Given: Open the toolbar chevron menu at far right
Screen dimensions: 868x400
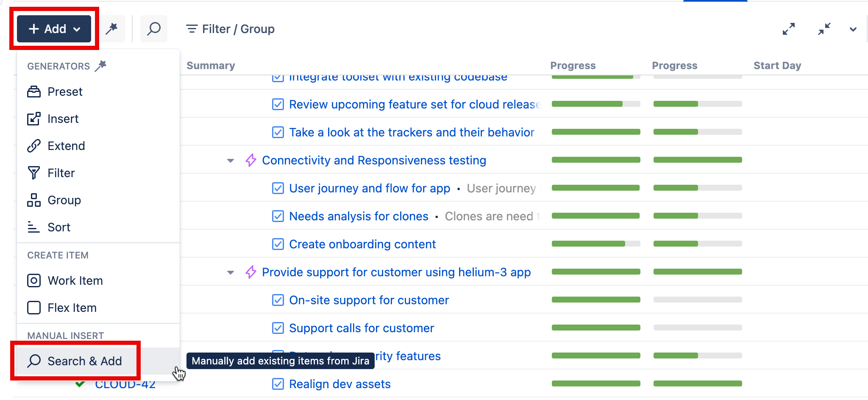Looking at the screenshot, I should click(853, 29).
